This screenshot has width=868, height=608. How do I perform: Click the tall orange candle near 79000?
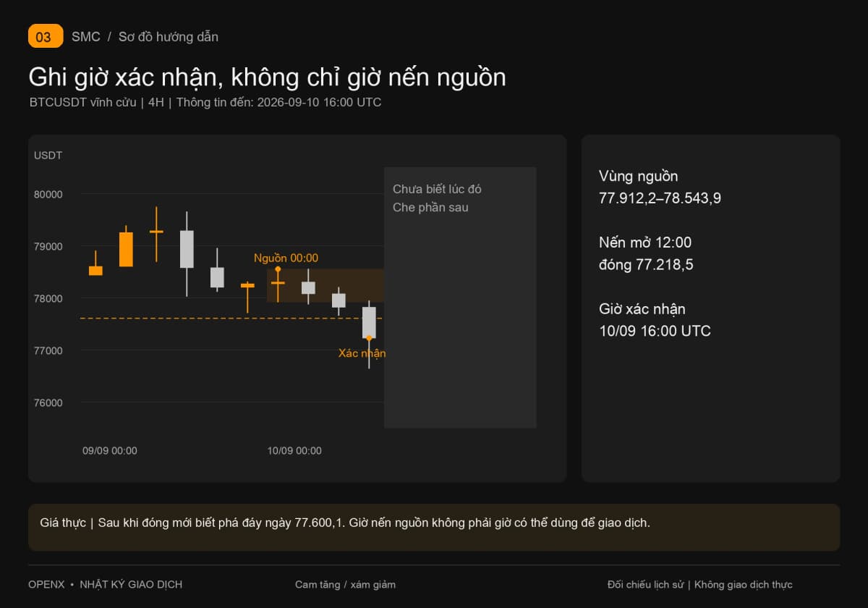tap(126, 249)
